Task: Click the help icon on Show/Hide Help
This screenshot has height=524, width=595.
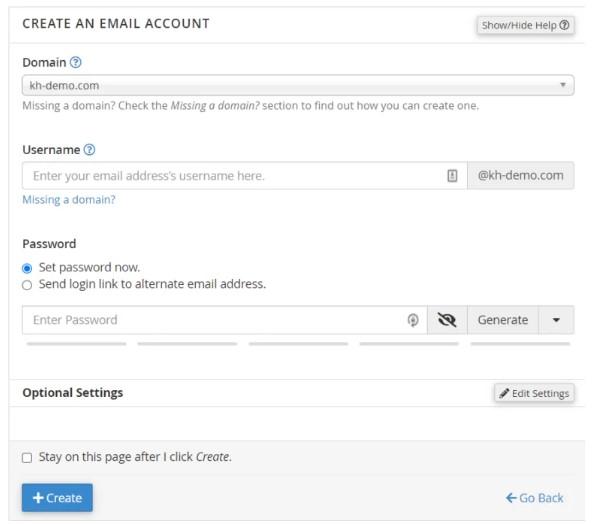Action: click(564, 25)
